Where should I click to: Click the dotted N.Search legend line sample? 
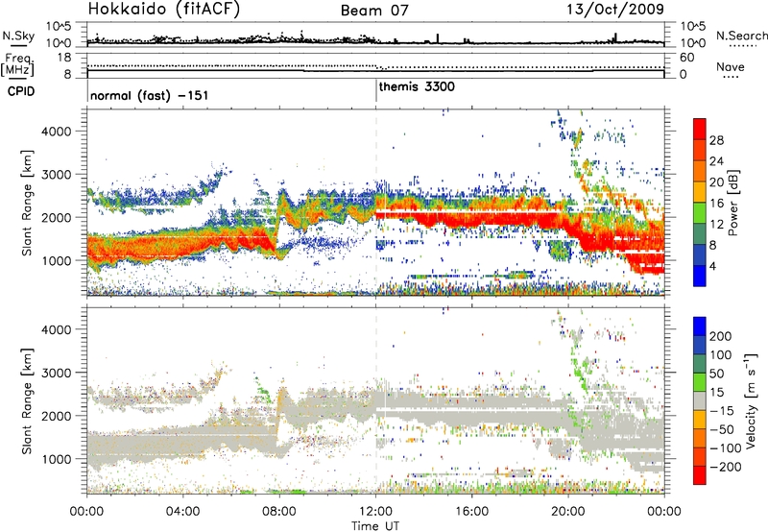click(742, 46)
